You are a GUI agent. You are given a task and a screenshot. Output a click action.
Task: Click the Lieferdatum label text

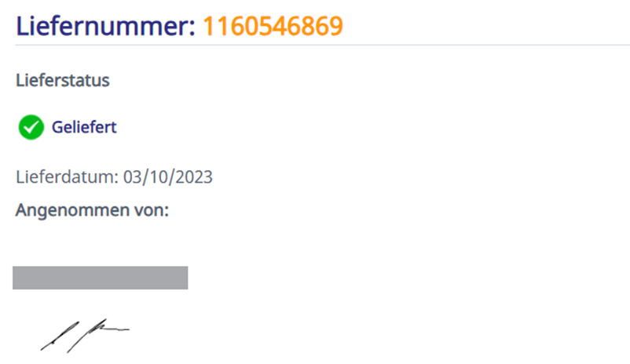click(x=67, y=177)
